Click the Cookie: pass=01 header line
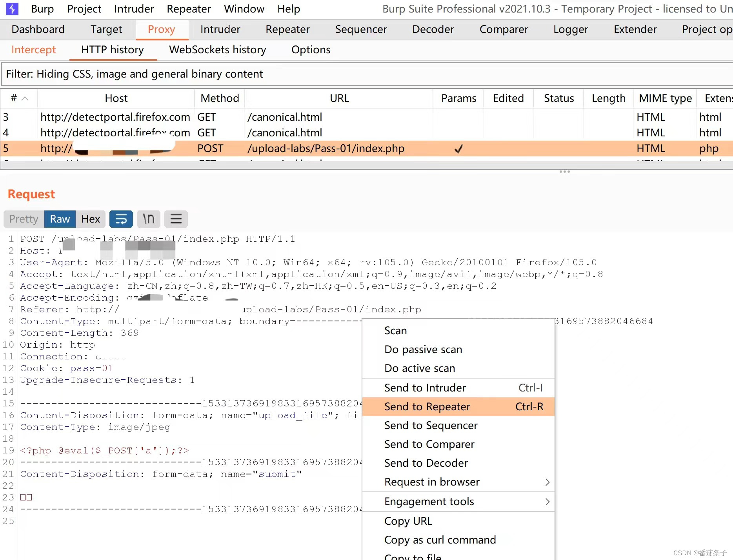The height and width of the screenshot is (560, 733). (x=67, y=368)
